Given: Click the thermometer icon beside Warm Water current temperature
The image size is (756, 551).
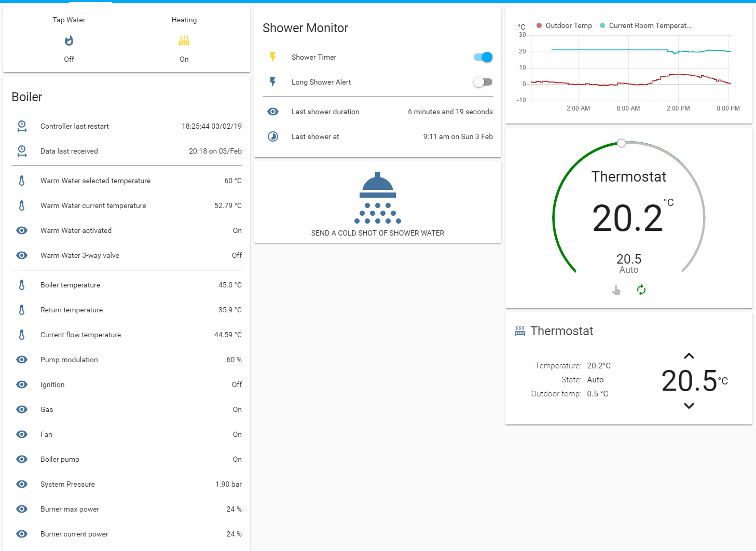Looking at the screenshot, I should 22,205.
